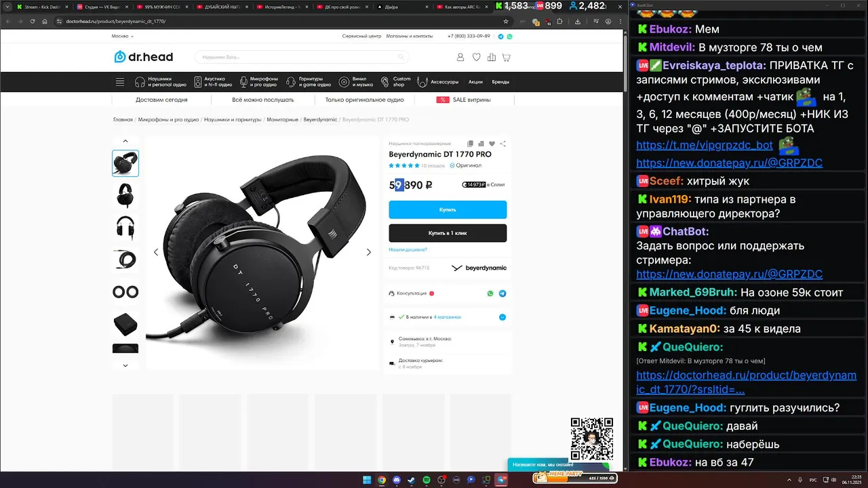Show the previous product image arrow

click(156, 252)
